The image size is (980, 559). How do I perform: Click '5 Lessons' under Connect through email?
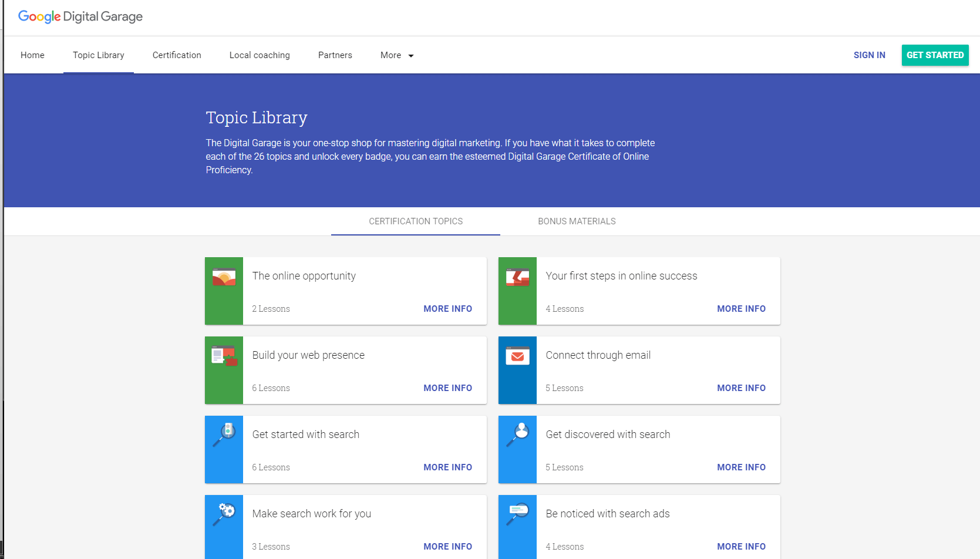564,388
